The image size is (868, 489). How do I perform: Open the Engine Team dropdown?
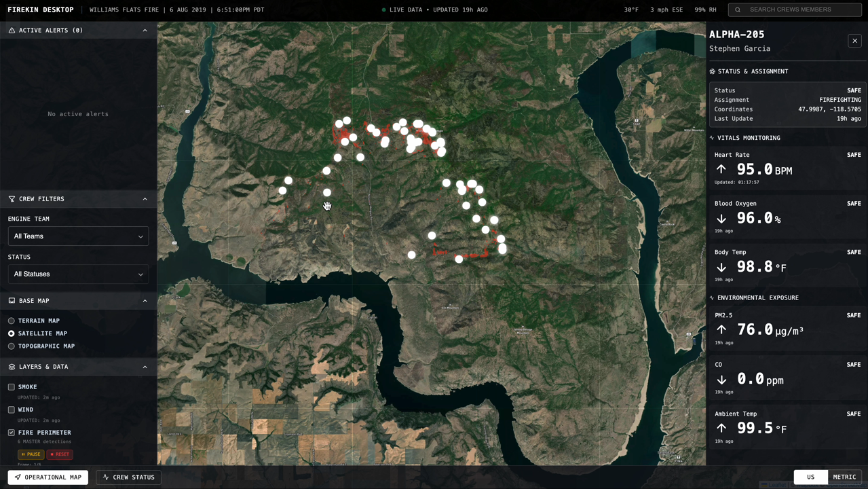point(78,236)
